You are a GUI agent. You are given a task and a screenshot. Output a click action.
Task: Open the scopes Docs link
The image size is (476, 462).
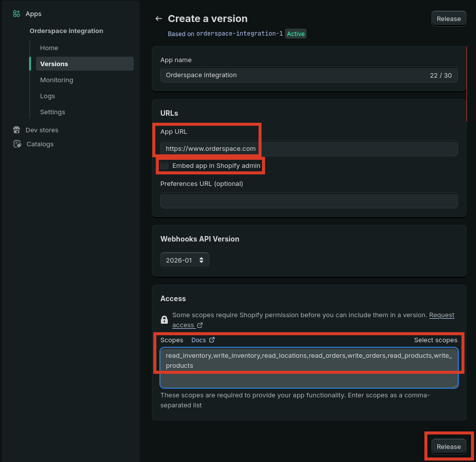[198, 340]
